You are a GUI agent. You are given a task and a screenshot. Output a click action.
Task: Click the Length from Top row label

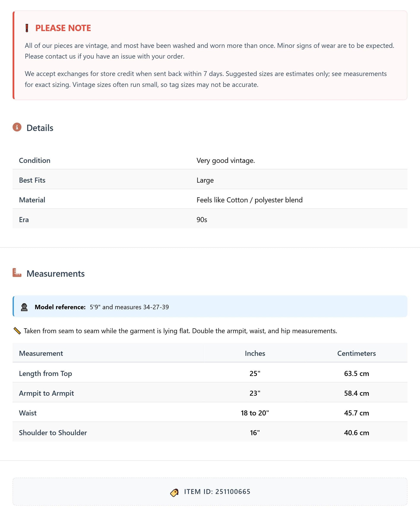[x=46, y=373]
